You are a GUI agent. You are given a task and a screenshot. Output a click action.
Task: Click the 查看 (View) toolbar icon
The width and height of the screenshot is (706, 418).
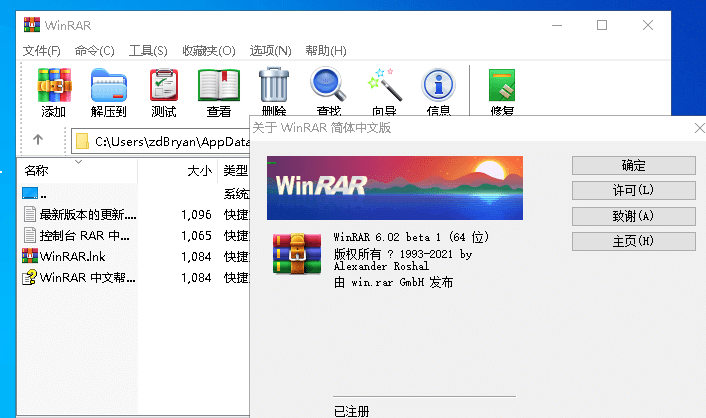click(218, 87)
